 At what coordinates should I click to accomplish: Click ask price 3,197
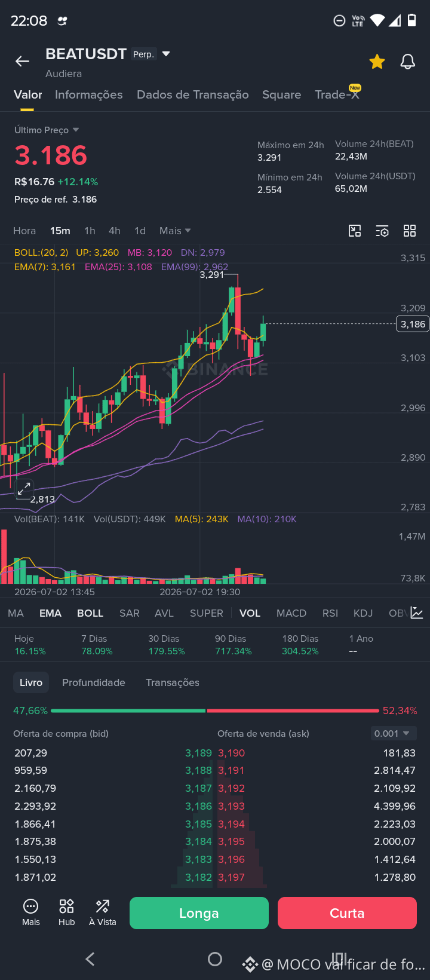point(232,877)
